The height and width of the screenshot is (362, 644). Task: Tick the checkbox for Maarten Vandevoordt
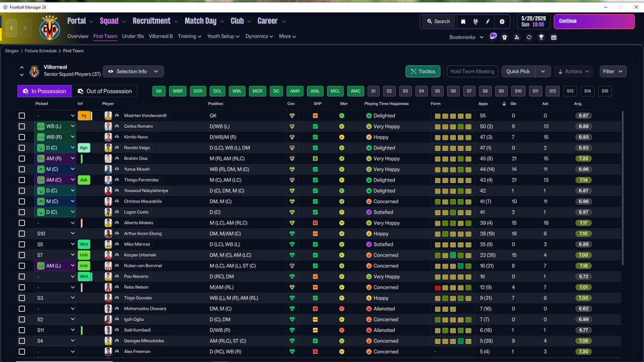pyautogui.click(x=22, y=116)
